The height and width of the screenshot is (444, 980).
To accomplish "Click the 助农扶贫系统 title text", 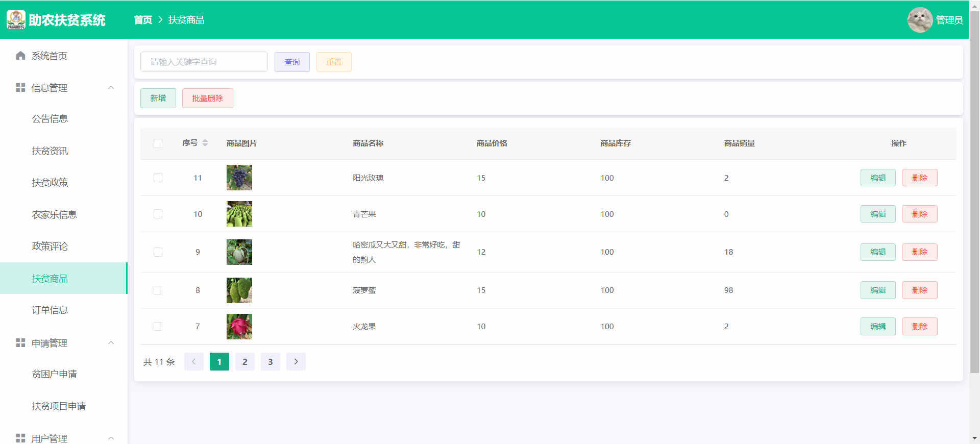I will [x=67, y=20].
